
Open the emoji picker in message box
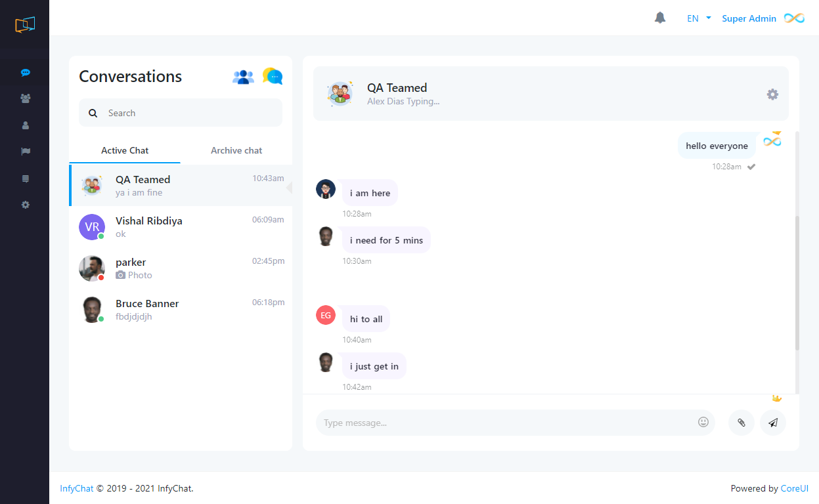coord(703,423)
